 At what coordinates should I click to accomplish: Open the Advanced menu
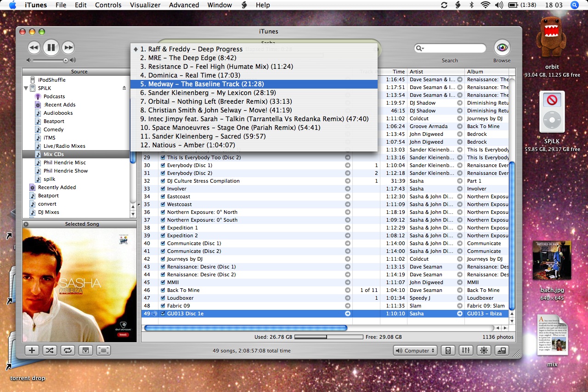pos(184,5)
